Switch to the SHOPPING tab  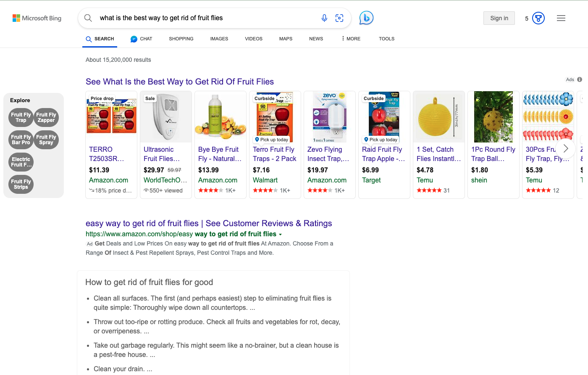click(181, 38)
